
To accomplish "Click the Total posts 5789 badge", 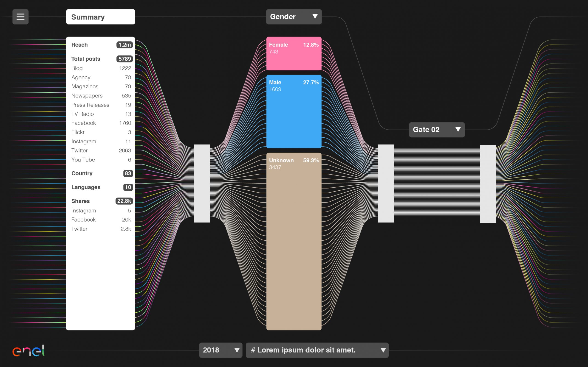I will [x=124, y=59].
